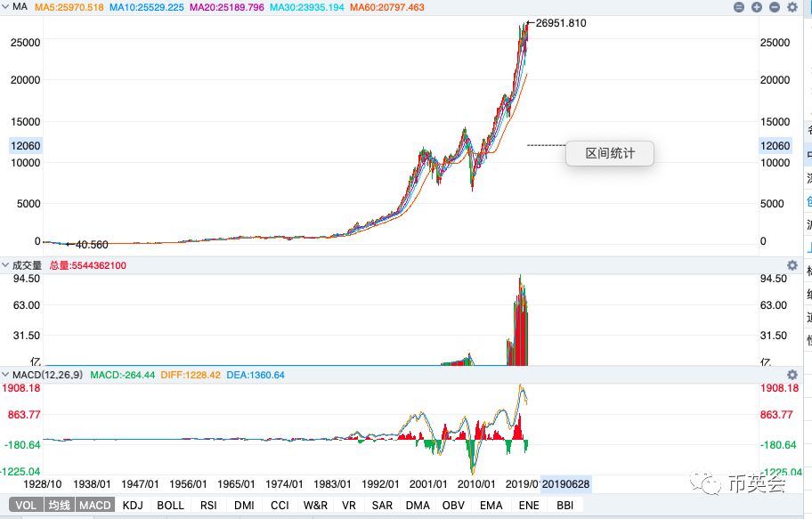The width and height of the screenshot is (812, 519).
Task: Click the 总量:5544362100 volume total
Action: click(87, 265)
